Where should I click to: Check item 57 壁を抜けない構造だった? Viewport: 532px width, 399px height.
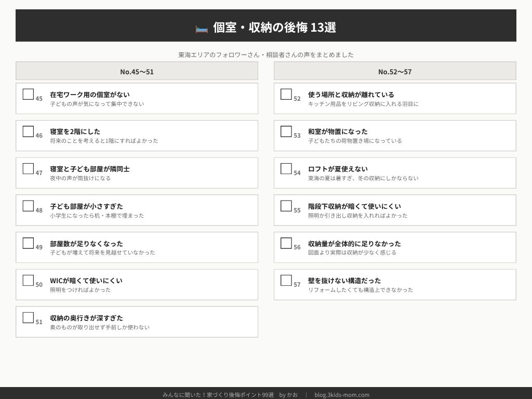point(286,280)
